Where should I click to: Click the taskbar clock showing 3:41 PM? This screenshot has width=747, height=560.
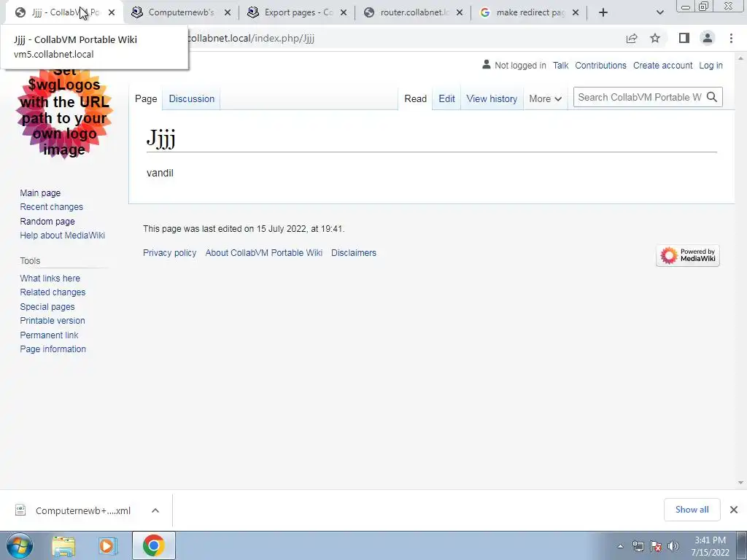click(711, 546)
